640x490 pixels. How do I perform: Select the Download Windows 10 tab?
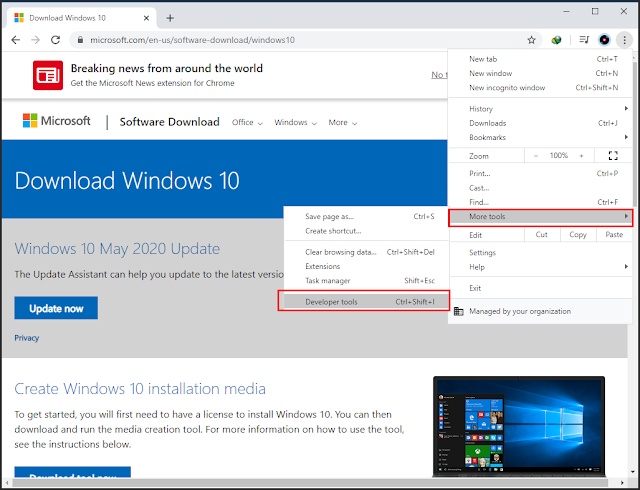tap(80, 18)
